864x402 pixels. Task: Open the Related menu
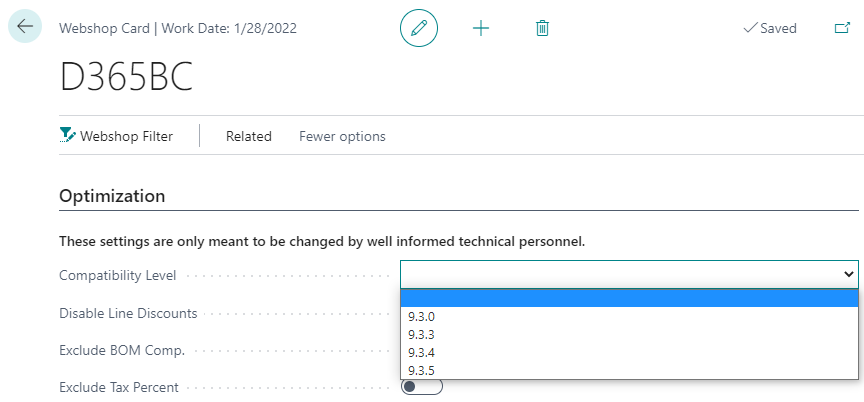pyautogui.click(x=249, y=136)
